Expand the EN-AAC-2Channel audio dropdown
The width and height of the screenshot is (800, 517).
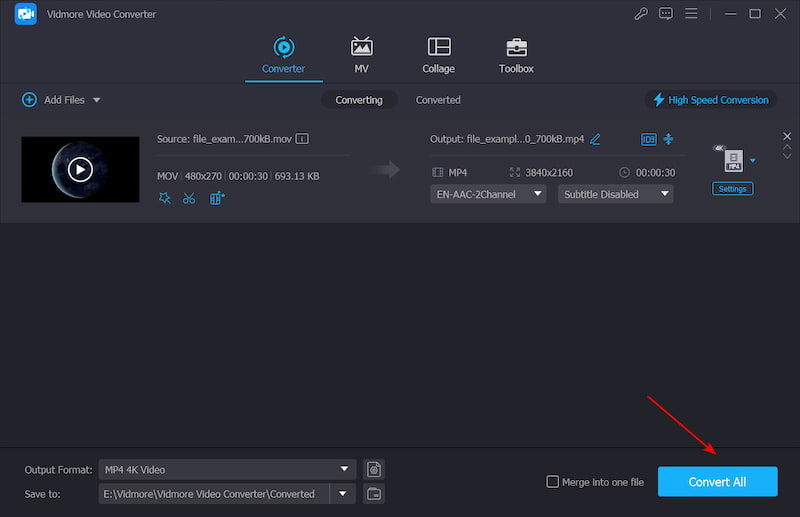[x=488, y=194]
